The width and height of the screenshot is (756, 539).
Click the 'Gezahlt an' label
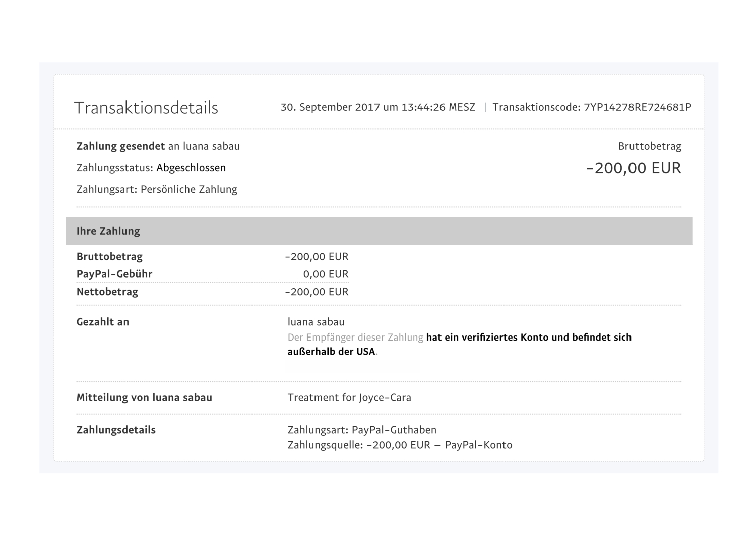(x=103, y=322)
